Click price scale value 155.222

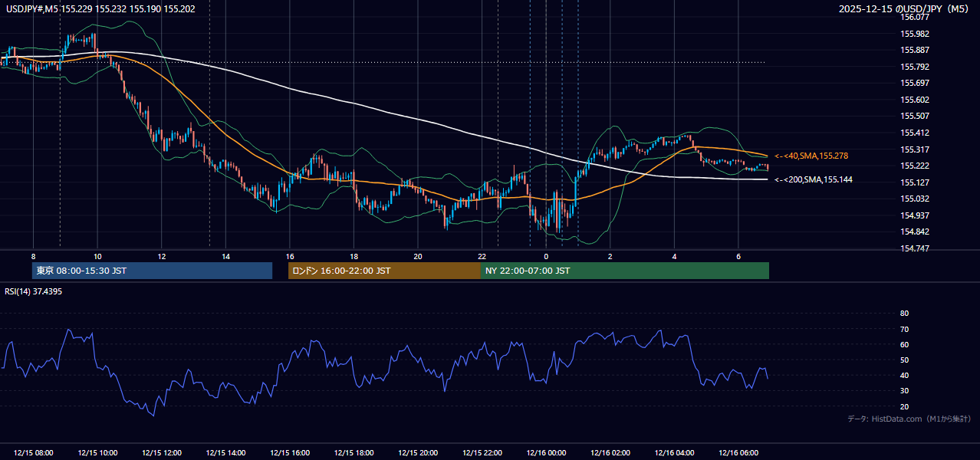(x=914, y=166)
